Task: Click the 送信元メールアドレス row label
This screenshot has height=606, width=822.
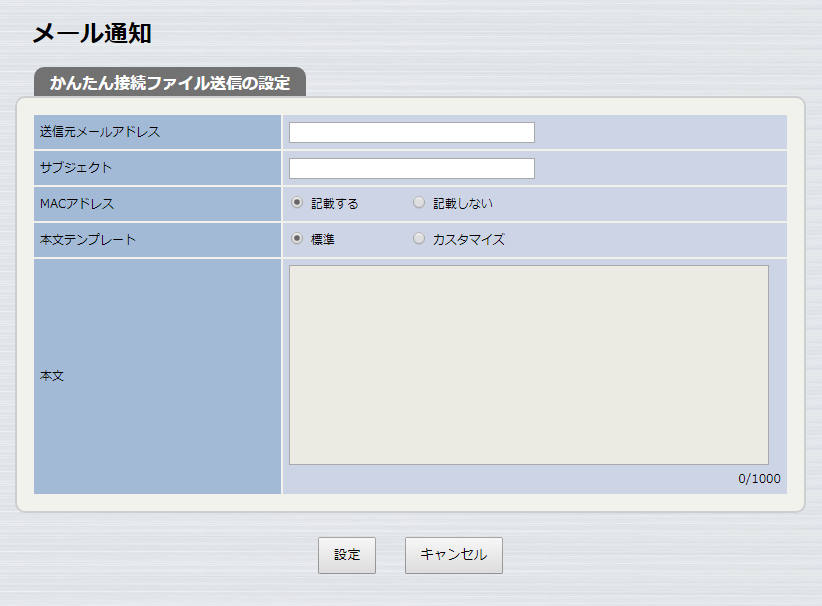Action: (x=100, y=132)
